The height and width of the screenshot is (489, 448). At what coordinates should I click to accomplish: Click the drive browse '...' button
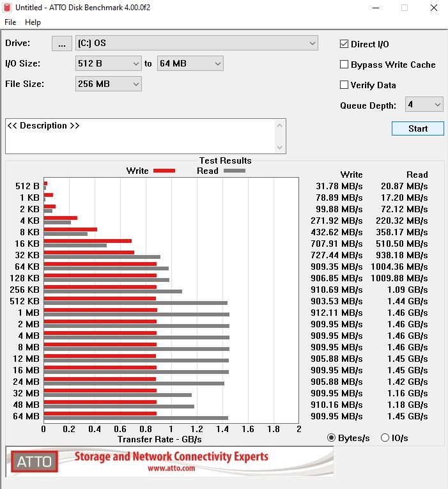(x=61, y=43)
